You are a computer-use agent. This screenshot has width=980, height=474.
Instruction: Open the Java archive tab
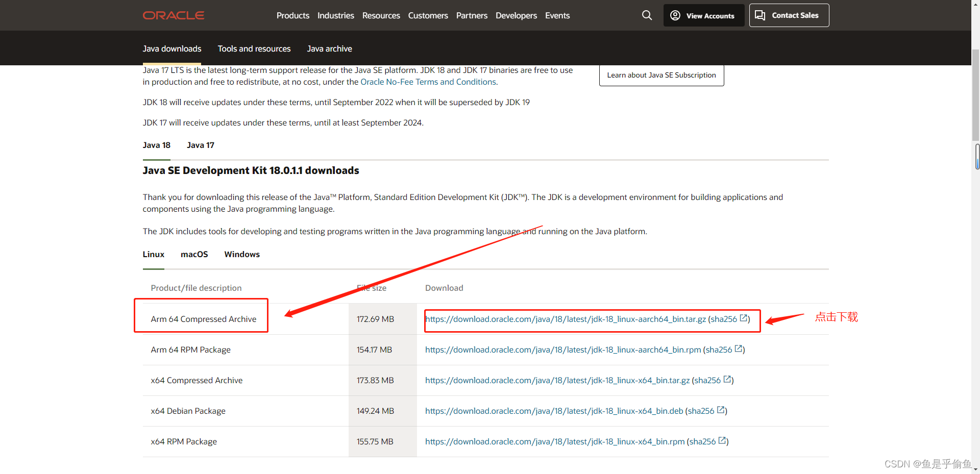pos(329,48)
